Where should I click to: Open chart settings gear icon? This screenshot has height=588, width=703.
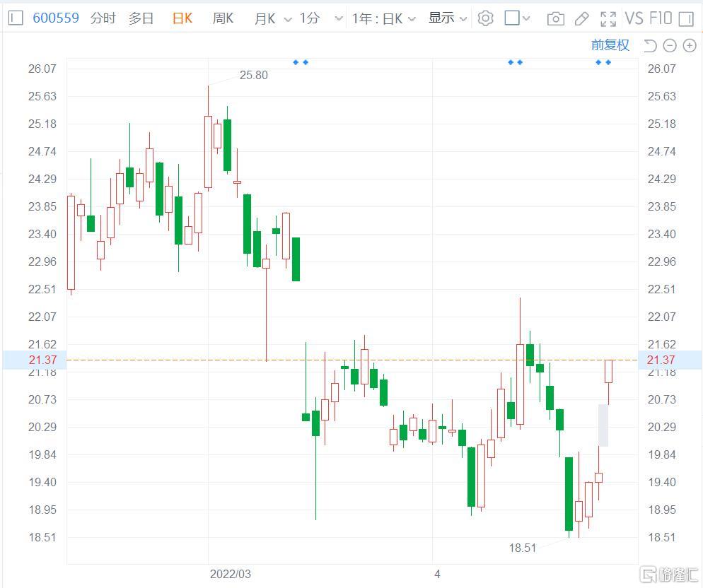click(486, 18)
